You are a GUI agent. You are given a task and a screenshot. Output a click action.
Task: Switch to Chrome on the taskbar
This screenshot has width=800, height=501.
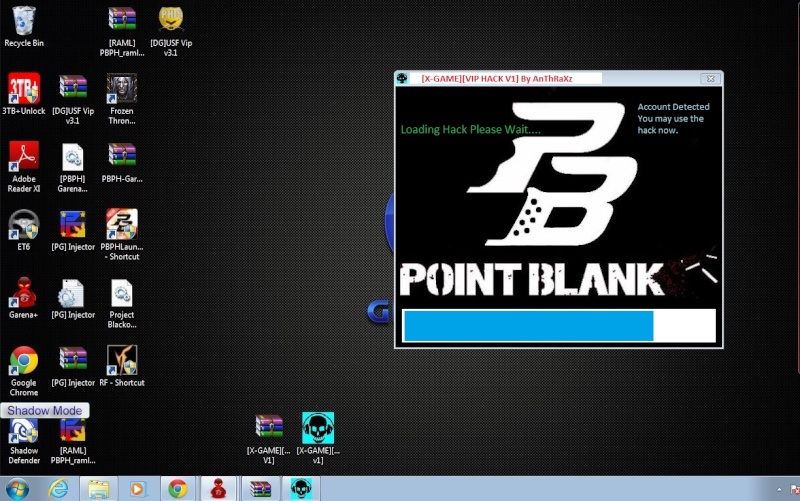pyautogui.click(x=178, y=489)
